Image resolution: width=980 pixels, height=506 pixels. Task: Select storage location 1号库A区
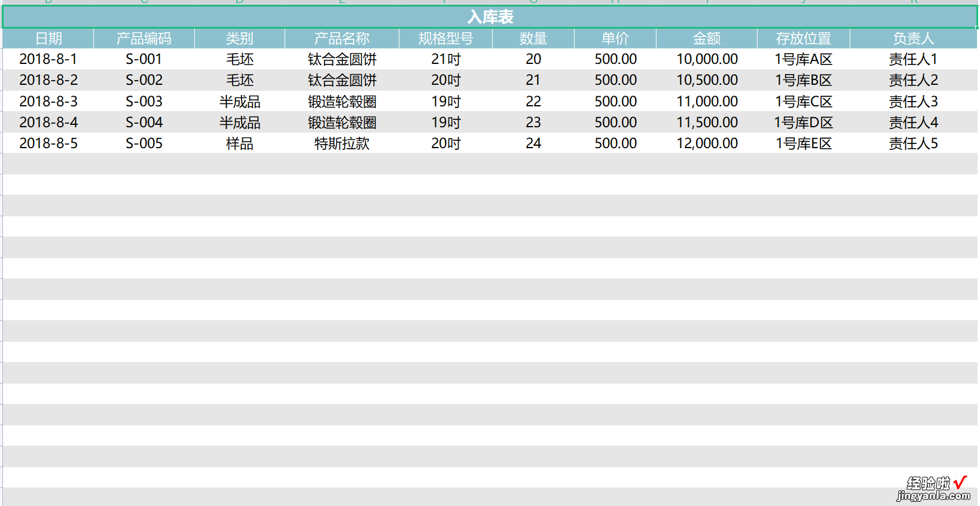click(x=804, y=59)
